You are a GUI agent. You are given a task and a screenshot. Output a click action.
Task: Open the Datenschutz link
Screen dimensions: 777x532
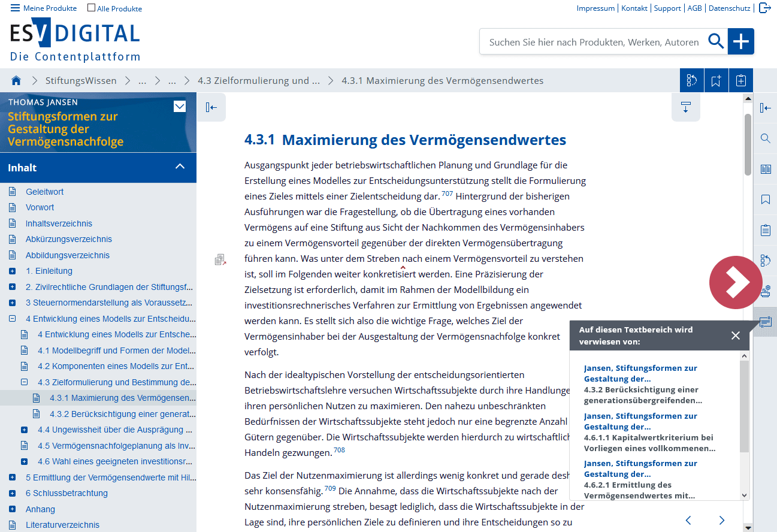tap(729, 8)
